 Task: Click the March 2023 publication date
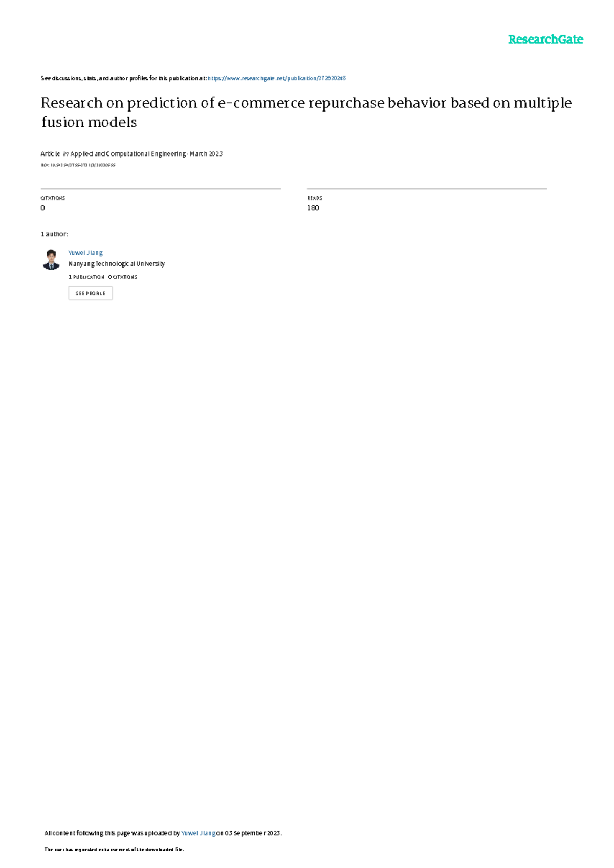(206, 154)
